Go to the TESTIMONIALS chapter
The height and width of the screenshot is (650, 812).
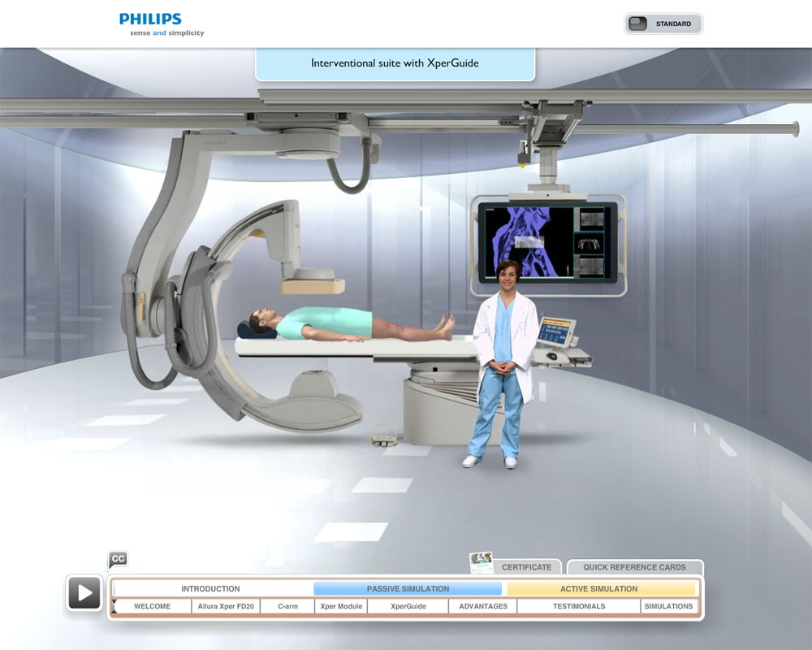pos(579,606)
